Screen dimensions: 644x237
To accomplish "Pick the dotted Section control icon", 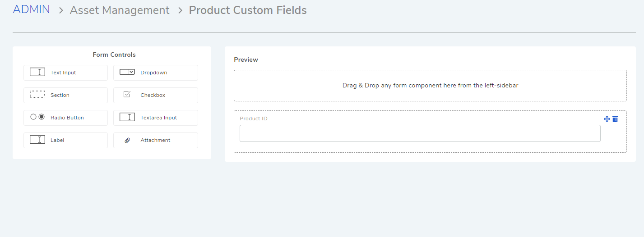I will pos(37,95).
